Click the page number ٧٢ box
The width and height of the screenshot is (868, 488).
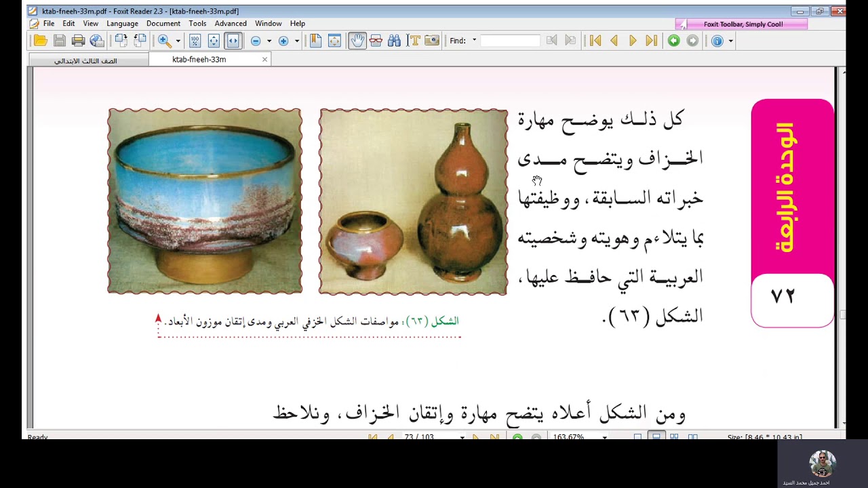[x=792, y=299]
